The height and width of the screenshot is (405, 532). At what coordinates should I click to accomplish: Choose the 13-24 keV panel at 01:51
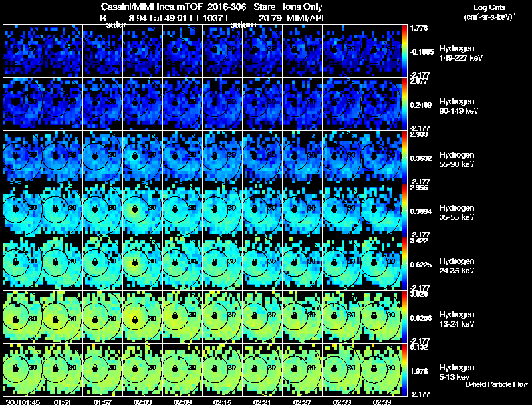coord(63,317)
